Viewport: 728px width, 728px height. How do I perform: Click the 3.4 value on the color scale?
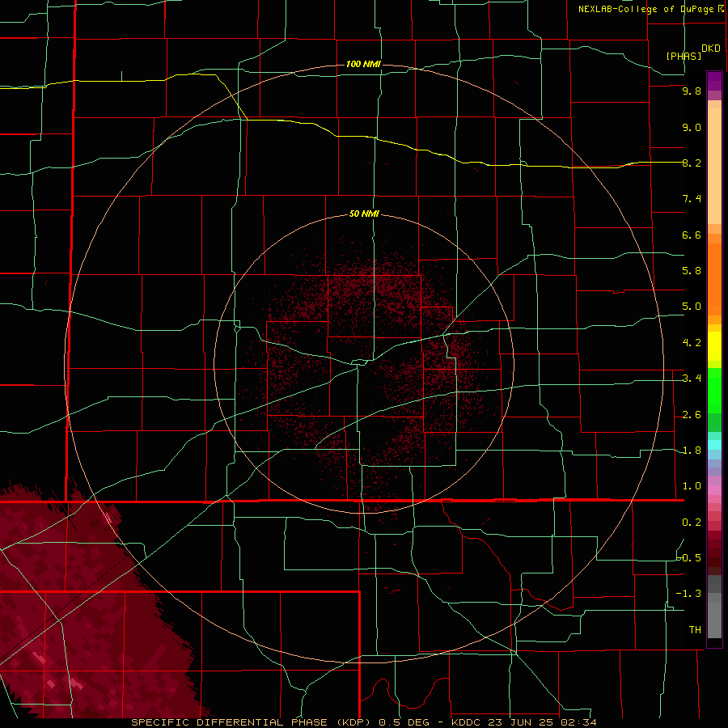pos(692,379)
